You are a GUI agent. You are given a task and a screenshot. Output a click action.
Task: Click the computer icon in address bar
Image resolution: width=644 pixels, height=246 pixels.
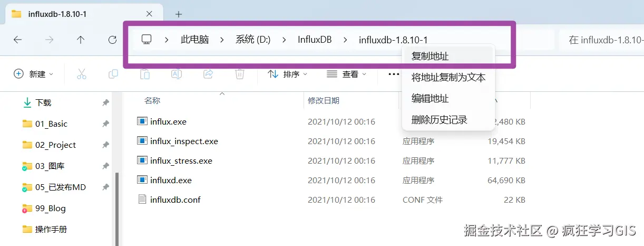(147, 40)
